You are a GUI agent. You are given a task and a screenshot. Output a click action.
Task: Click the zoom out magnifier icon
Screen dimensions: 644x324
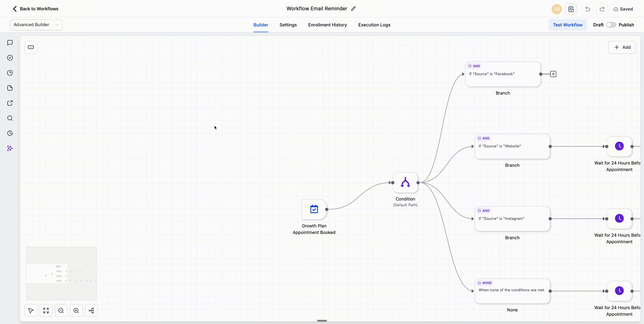coord(61,310)
